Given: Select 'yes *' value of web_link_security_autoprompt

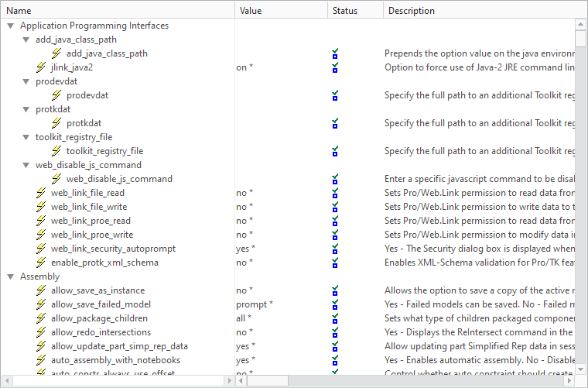Looking at the screenshot, I should pos(245,249).
